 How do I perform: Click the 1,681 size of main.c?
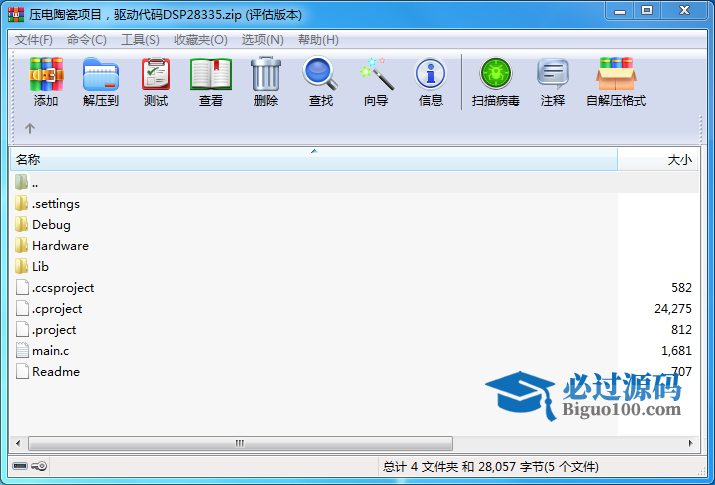click(676, 351)
